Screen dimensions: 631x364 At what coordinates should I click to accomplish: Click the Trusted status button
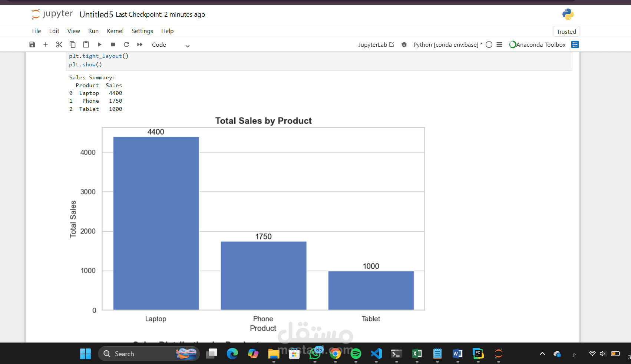[x=566, y=32]
